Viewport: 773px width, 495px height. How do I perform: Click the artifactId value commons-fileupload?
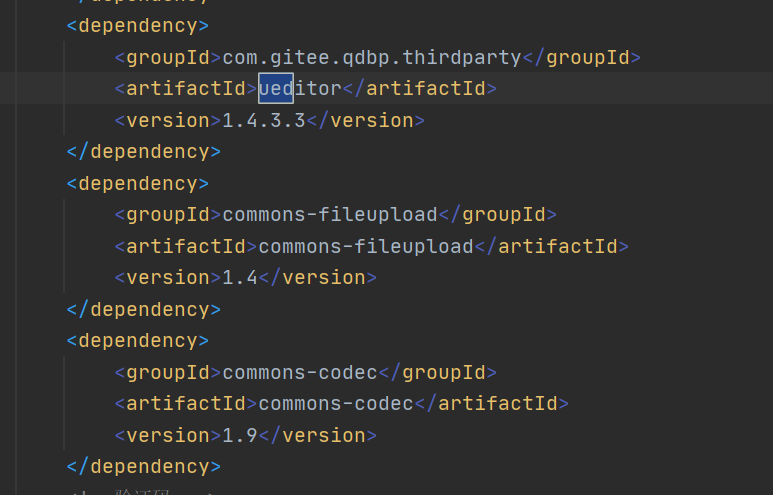(366, 246)
